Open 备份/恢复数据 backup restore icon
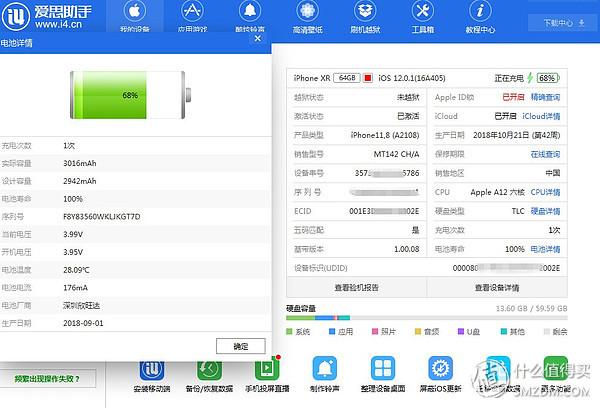This screenshot has width=600, height=408. click(x=209, y=376)
